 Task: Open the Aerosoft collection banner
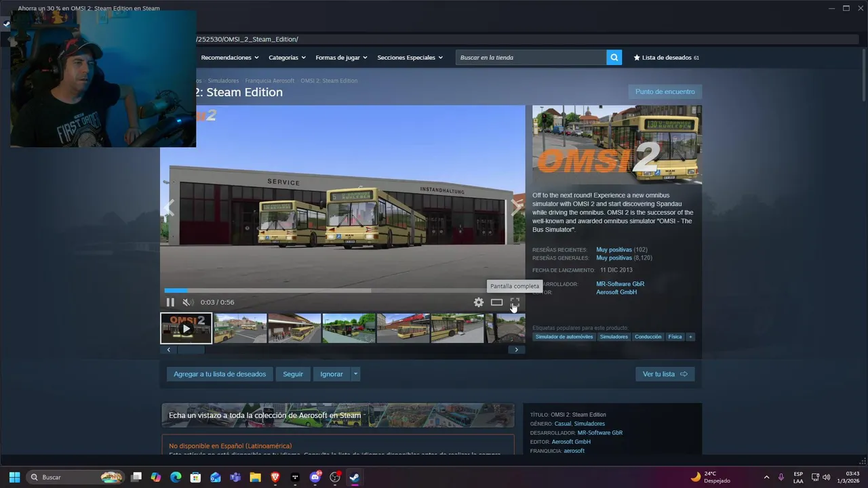(338, 415)
